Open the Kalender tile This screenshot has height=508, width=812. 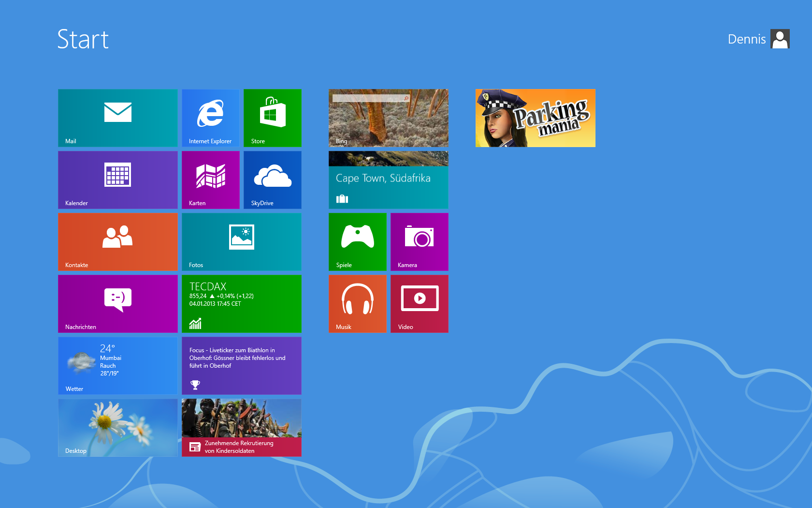(118, 180)
